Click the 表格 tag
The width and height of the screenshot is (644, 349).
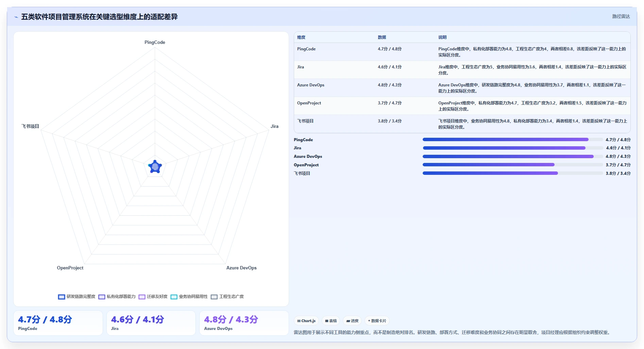[x=331, y=321]
